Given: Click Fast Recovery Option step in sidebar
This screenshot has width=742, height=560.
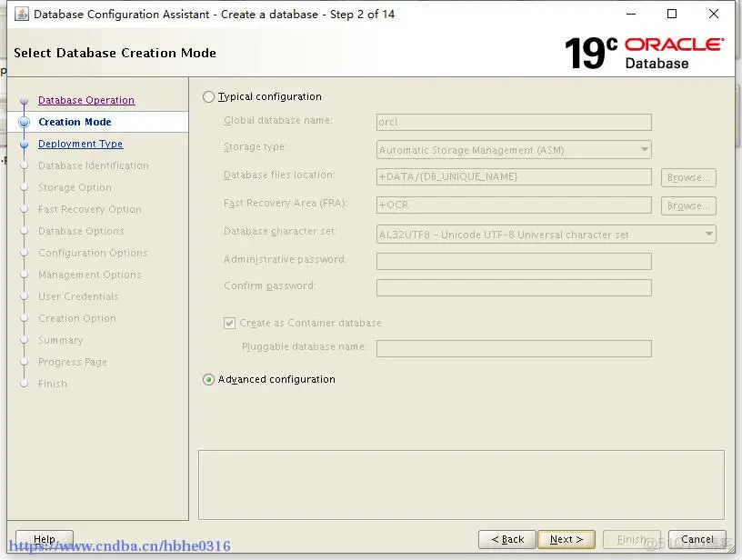Looking at the screenshot, I should (x=90, y=209).
